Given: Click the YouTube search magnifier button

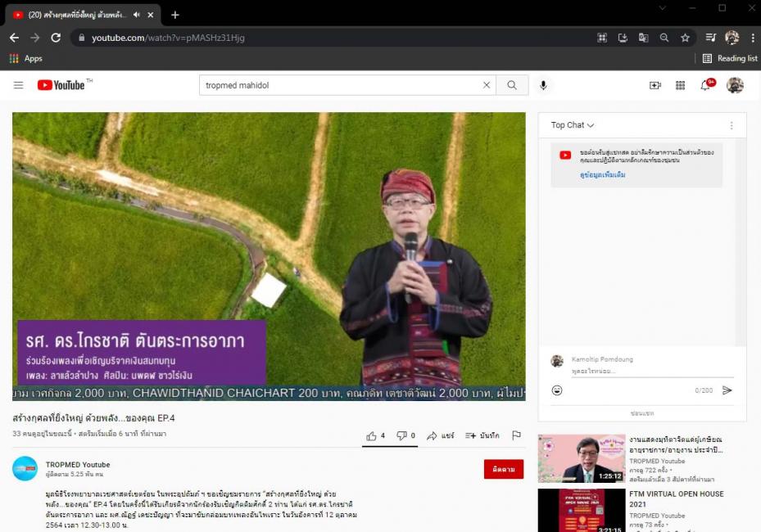Looking at the screenshot, I should coord(512,85).
